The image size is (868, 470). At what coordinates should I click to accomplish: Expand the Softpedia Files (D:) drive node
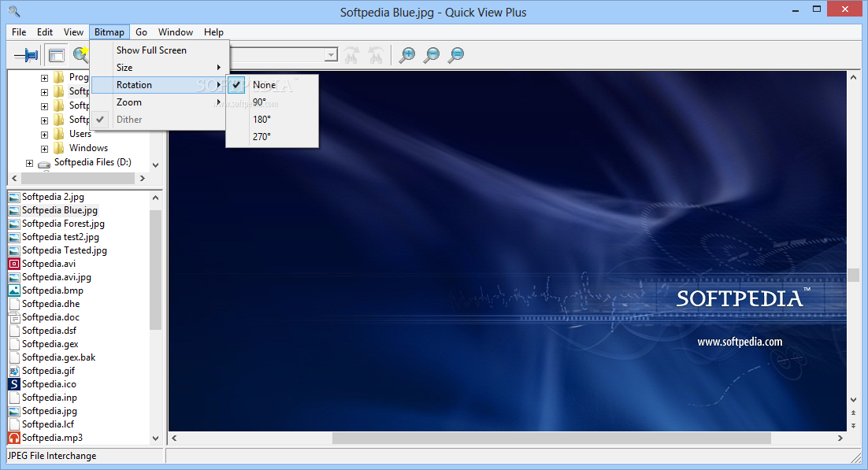click(x=29, y=163)
